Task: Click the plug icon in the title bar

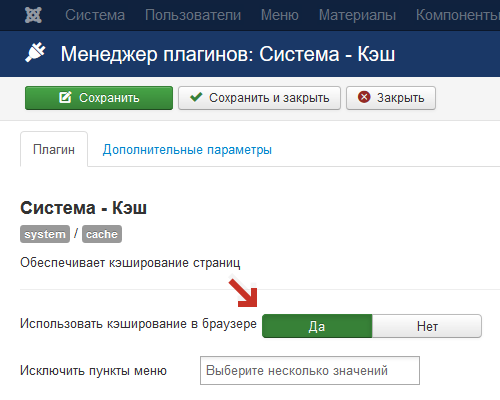Action: pyautogui.click(x=35, y=52)
